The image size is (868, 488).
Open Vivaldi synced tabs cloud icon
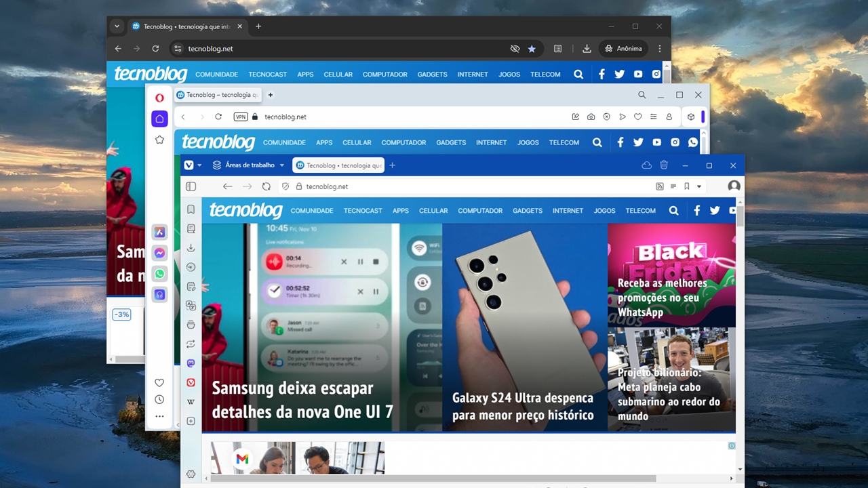tap(646, 165)
